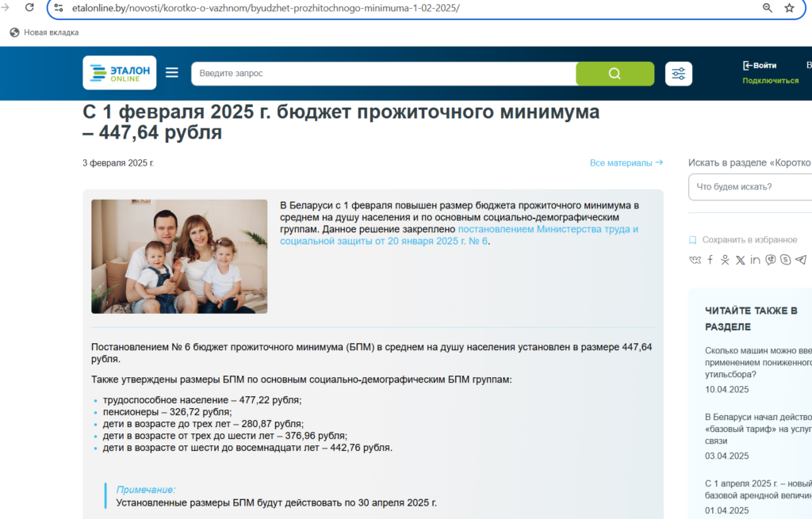The image size is (812, 519).
Task: Share via the Skype icon
Action: pyautogui.click(x=786, y=260)
